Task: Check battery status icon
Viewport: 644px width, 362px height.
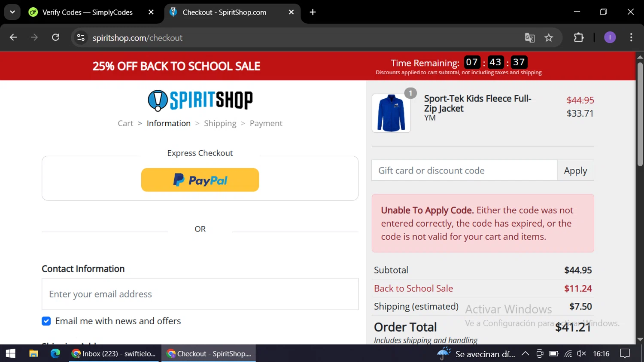Action: 554,354
